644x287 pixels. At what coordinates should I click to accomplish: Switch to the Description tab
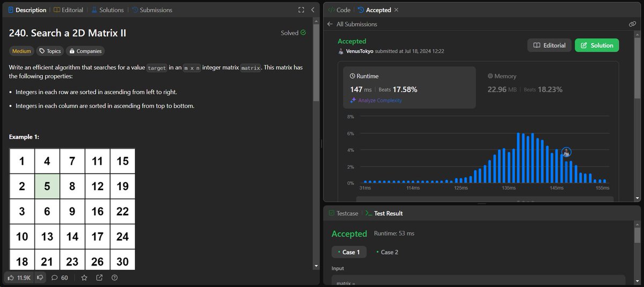click(x=25, y=10)
